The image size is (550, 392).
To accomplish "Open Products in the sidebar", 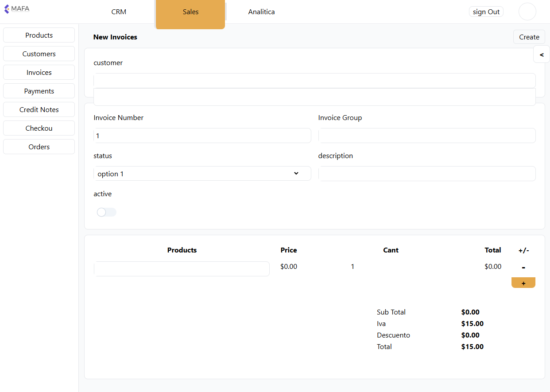I will pos(39,35).
